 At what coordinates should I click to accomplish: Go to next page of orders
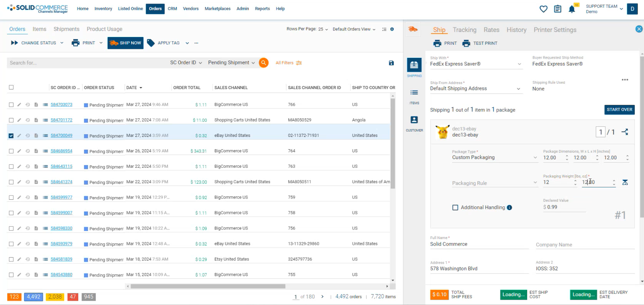pyautogui.click(x=322, y=297)
